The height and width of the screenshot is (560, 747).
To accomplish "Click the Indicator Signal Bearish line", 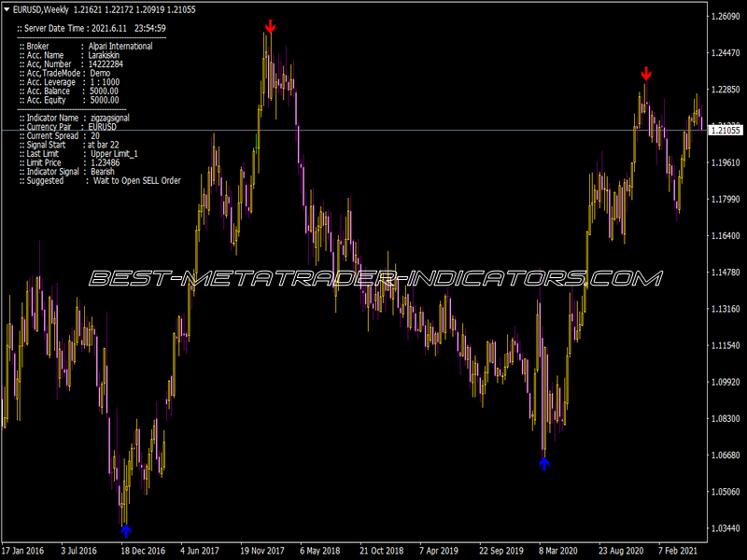I will (66, 173).
